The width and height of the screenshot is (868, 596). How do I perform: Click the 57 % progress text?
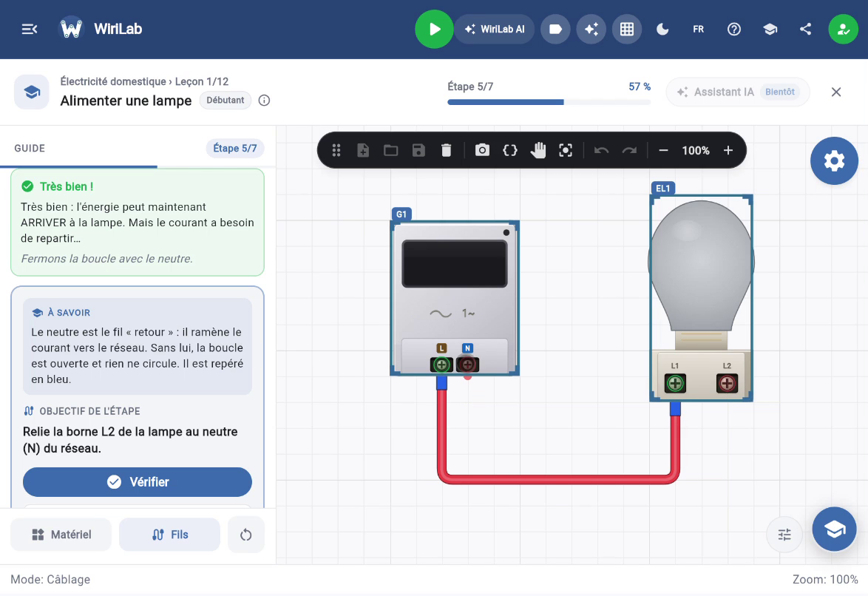[x=640, y=87]
